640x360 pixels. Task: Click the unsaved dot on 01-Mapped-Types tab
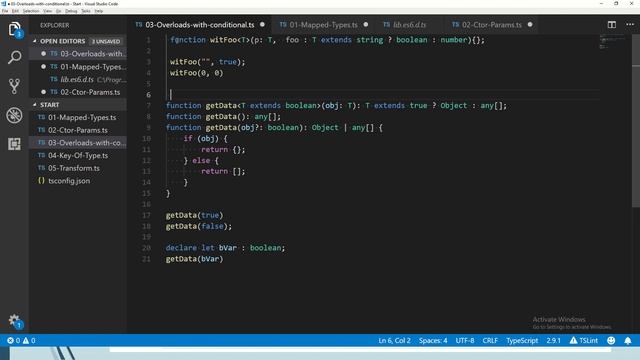[x=366, y=24]
